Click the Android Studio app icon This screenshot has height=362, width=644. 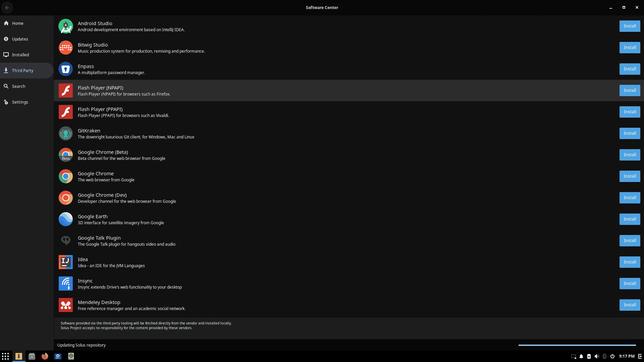pyautogui.click(x=66, y=26)
